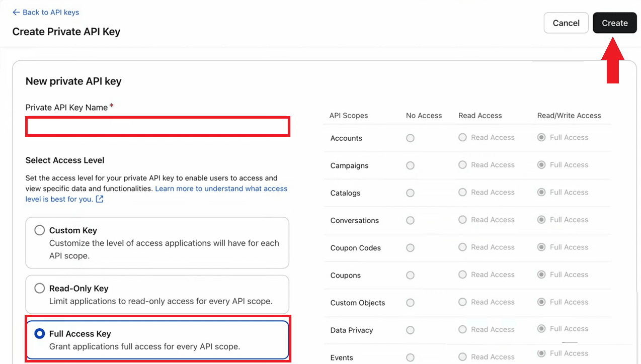This screenshot has height=364, width=641.
Task: Focus the Private API Key Name field
Action: pyautogui.click(x=157, y=127)
